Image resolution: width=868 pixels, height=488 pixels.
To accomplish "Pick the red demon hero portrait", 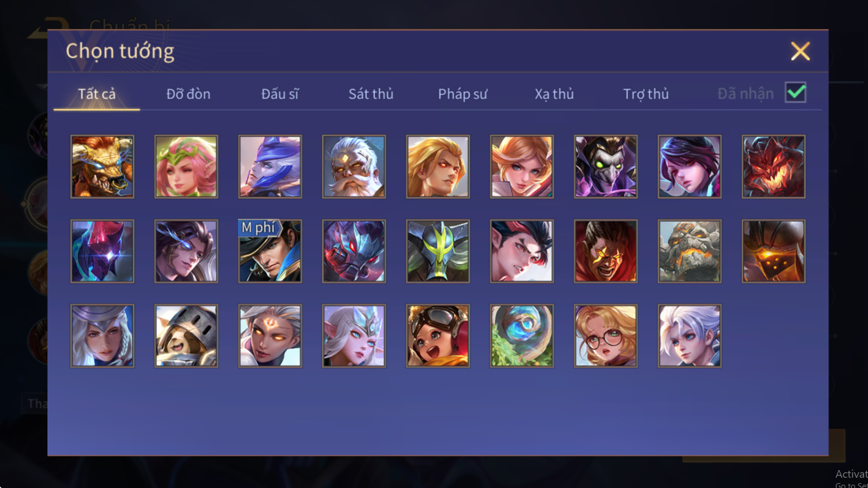I will [774, 166].
